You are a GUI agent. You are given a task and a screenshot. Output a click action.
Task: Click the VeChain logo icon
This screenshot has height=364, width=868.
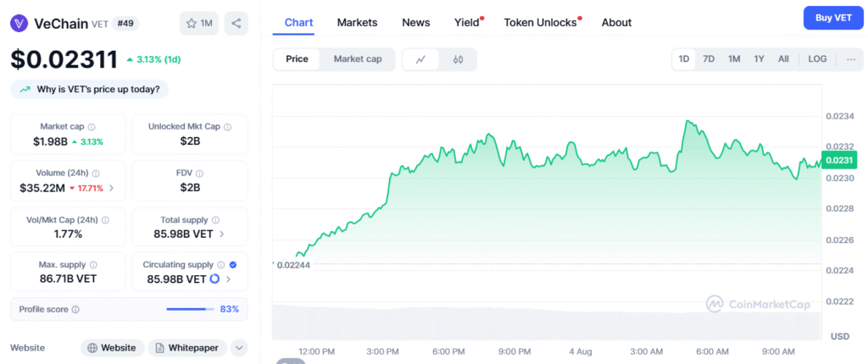(19, 23)
